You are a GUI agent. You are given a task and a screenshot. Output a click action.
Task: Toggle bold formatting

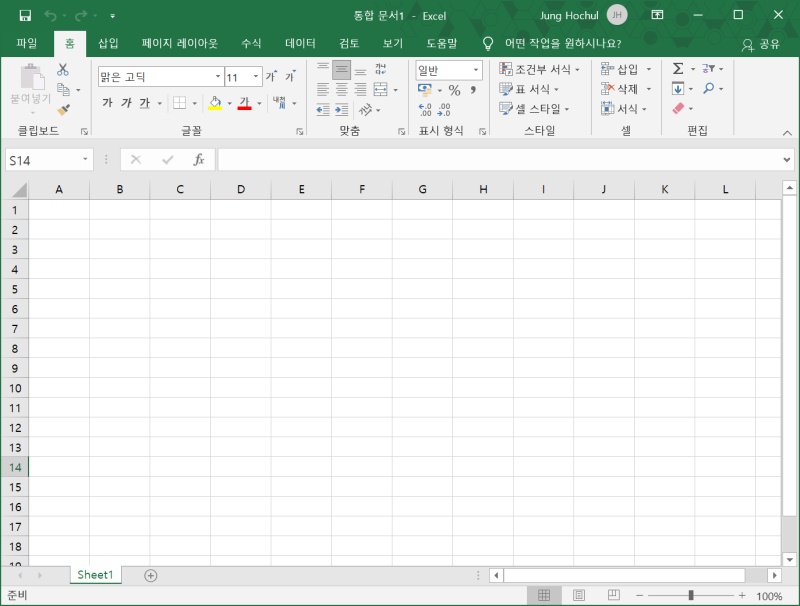point(107,103)
